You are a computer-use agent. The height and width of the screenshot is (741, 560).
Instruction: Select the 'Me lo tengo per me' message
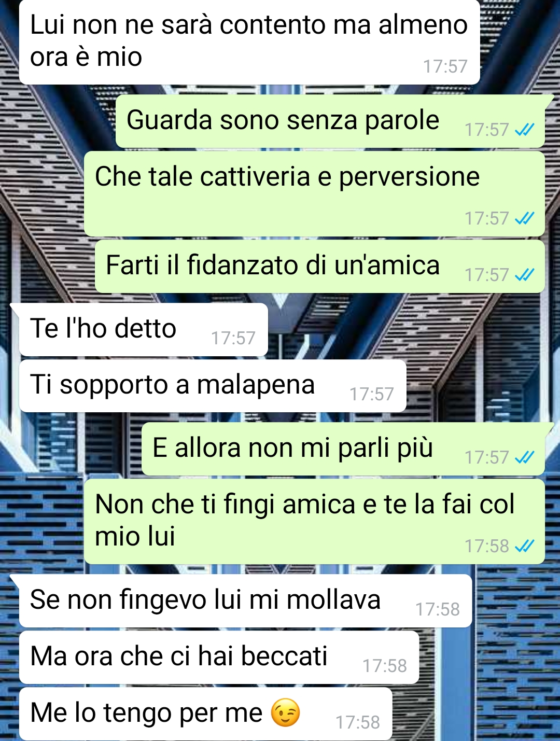[x=205, y=714]
